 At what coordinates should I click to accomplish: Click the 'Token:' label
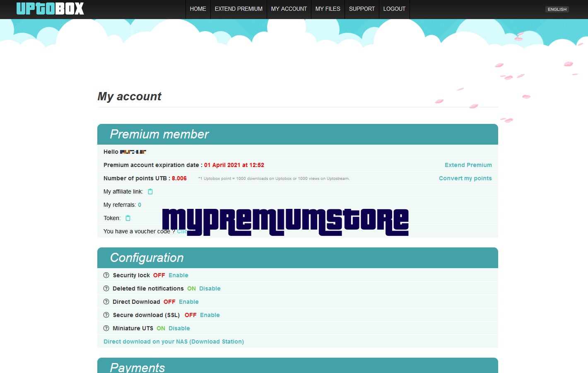pos(112,218)
